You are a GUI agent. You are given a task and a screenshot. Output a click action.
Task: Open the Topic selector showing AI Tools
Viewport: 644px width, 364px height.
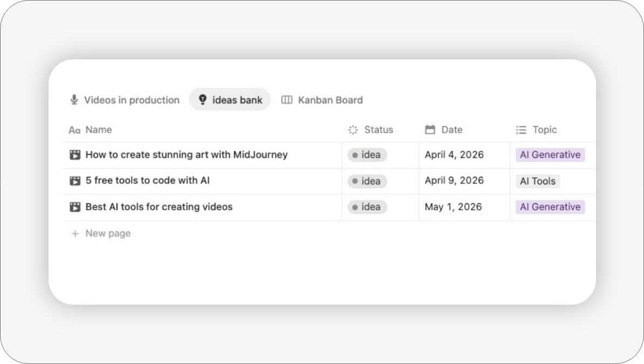(537, 181)
